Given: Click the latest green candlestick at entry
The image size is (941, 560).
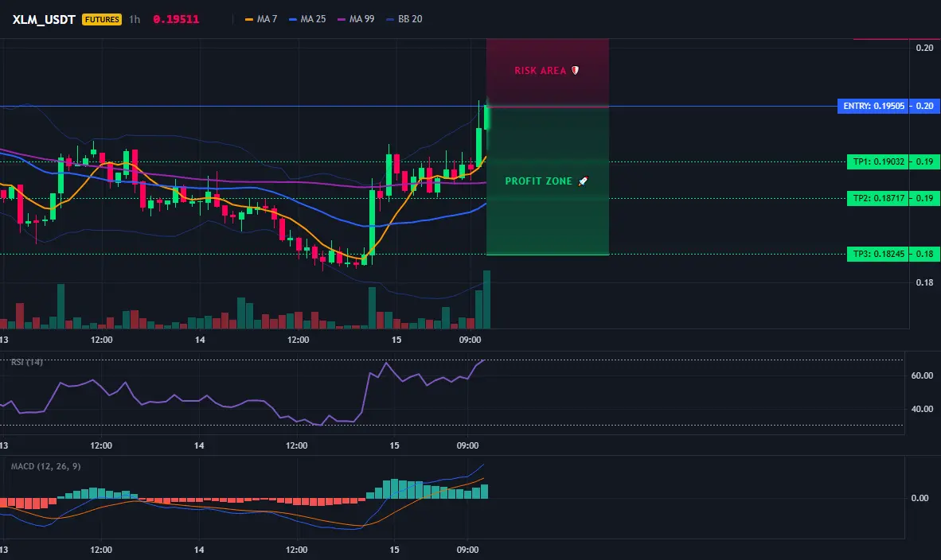Looking at the screenshot, I should click(486, 117).
